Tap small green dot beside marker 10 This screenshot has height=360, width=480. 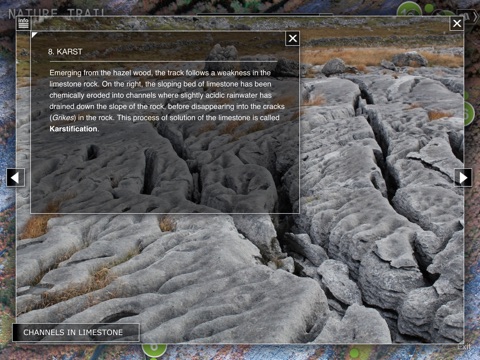click(x=429, y=7)
